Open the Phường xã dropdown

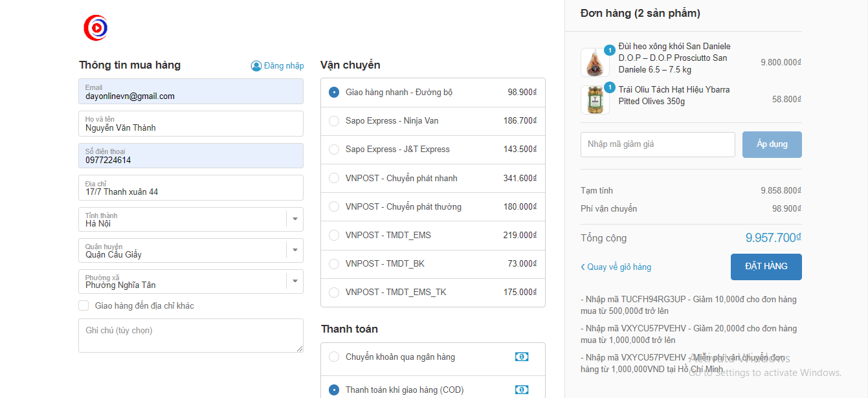tap(295, 281)
